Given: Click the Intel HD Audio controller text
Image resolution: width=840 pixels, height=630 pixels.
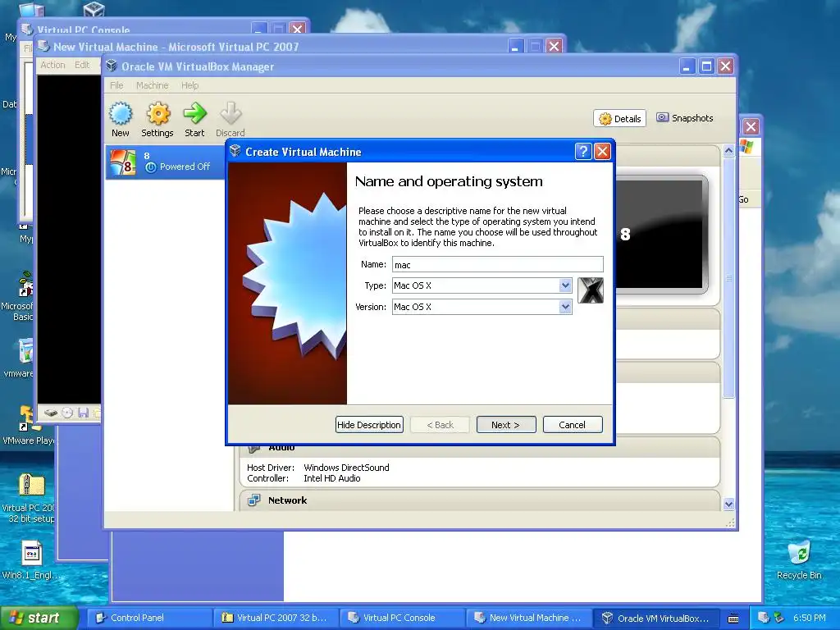Looking at the screenshot, I should 331,478.
